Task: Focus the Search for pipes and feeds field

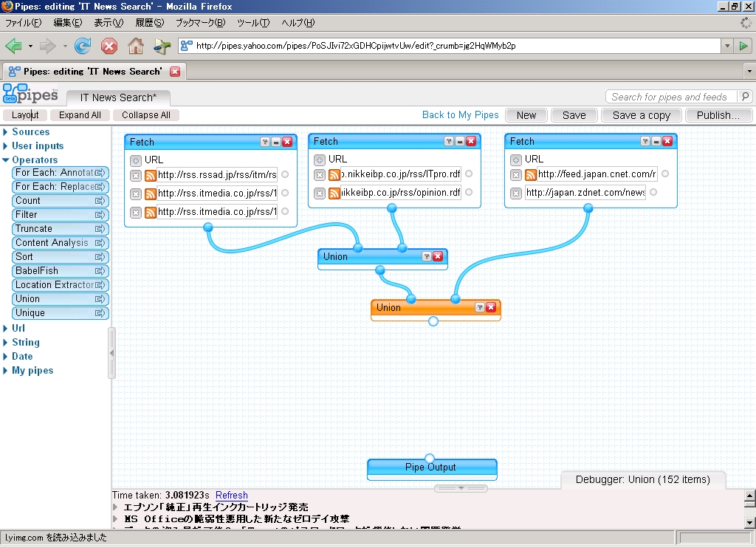Action: [671, 97]
